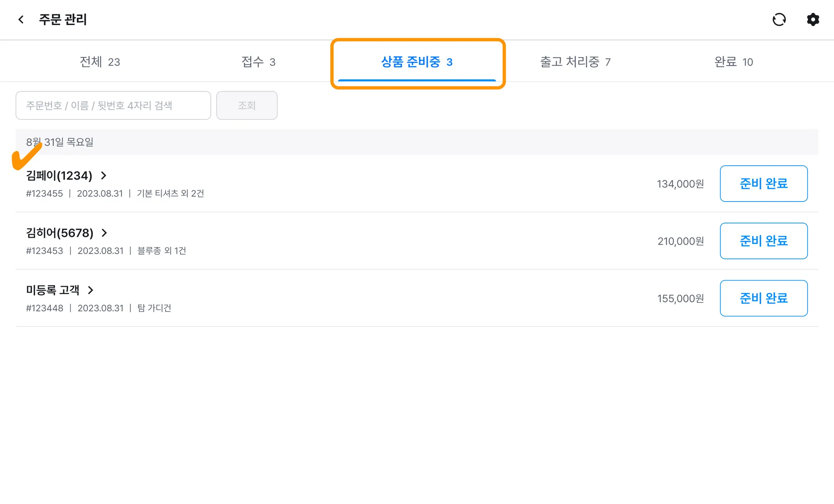Screen dimensions: 834x504
Task: Click 준비 완료 for order #123455
Action: pos(764,184)
